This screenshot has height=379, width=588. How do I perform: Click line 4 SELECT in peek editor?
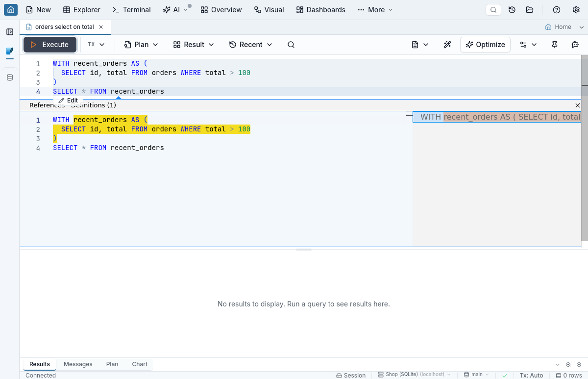point(65,148)
